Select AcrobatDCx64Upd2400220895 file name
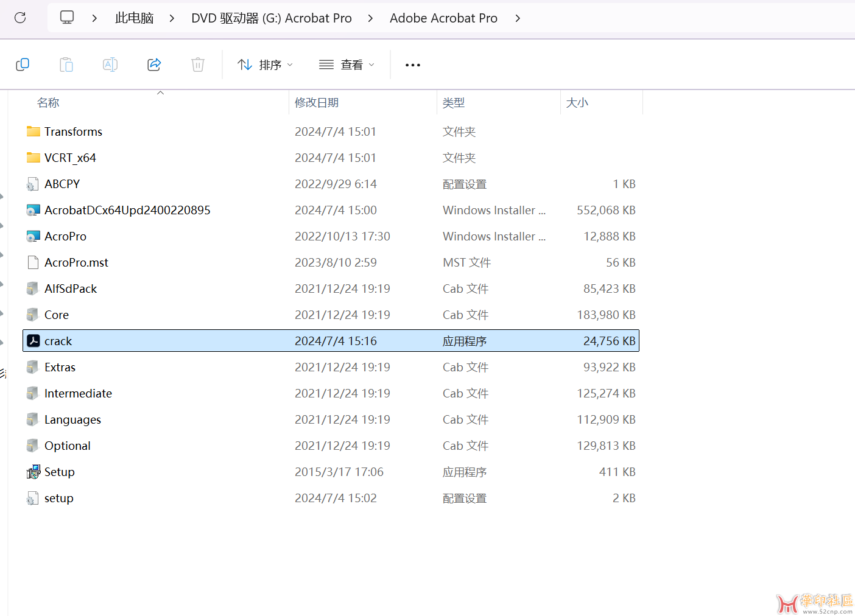 (127, 210)
